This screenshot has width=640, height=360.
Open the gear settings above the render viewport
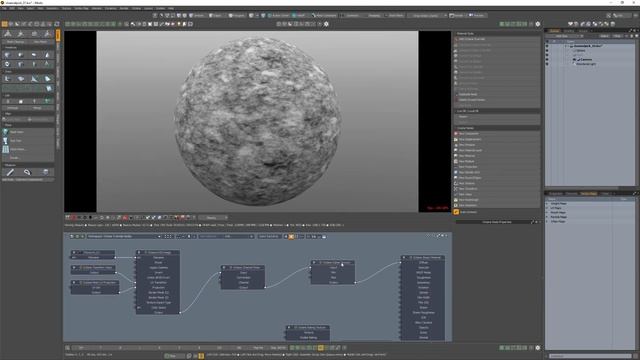click(326, 24)
